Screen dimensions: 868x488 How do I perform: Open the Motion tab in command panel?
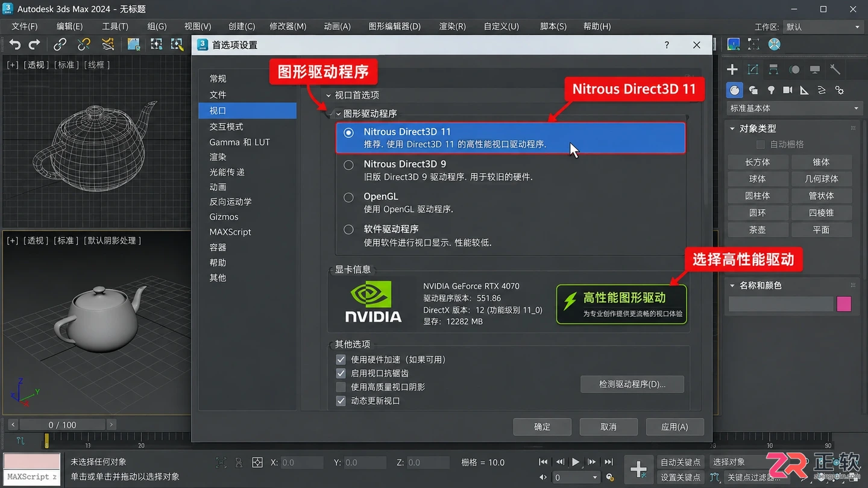tap(794, 69)
